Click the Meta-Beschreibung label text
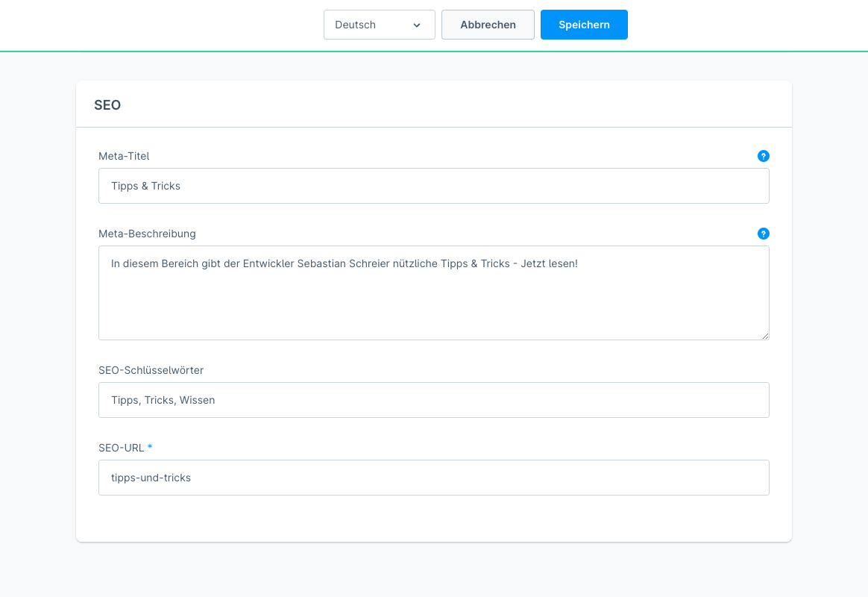The height and width of the screenshot is (597, 868). click(147, 234)
